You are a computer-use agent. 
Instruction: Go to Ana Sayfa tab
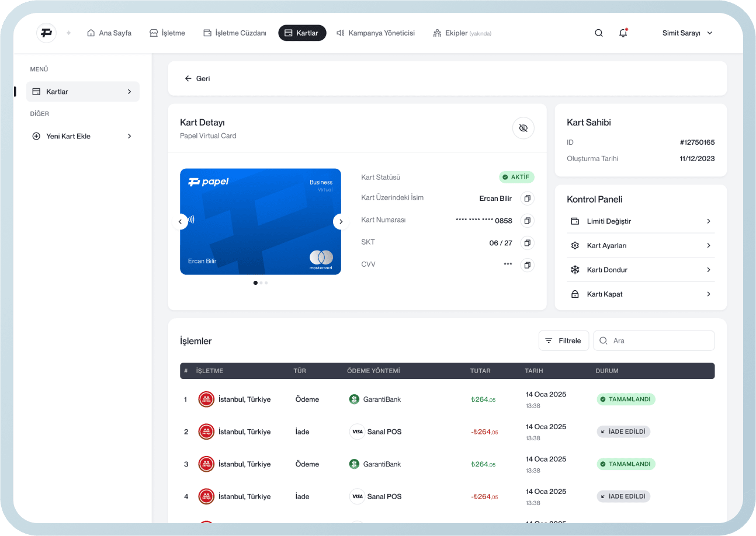click(x=109, y=33)
